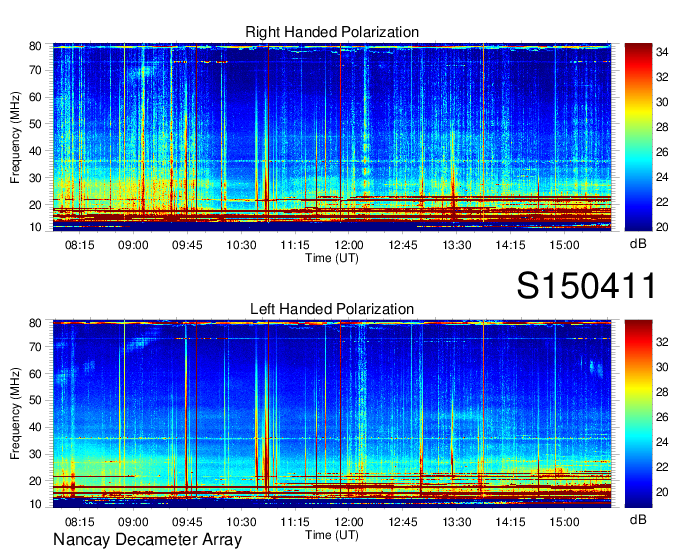Click the 10 frequency tick of Right Handed plot
Image resolution: width=680 pixels, height=552 pixels.
[x=35, y=227]
